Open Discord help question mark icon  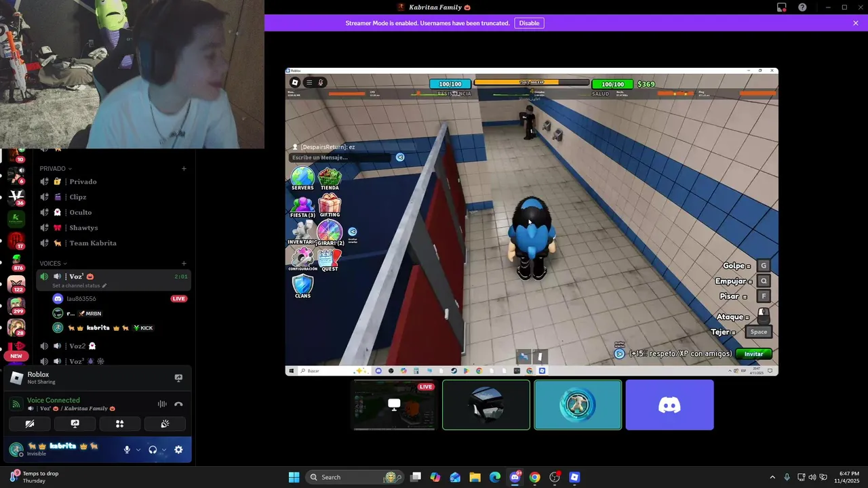[802, 7]
